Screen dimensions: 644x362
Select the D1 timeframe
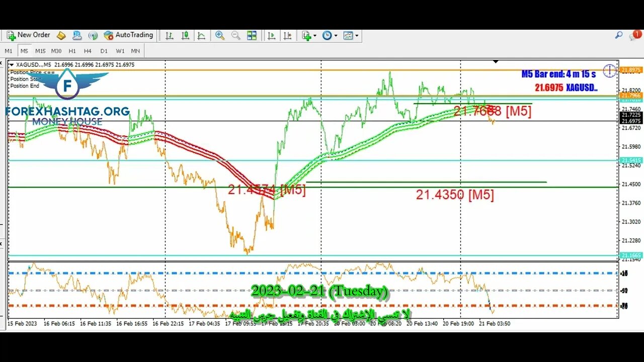(x=104, y=51)
